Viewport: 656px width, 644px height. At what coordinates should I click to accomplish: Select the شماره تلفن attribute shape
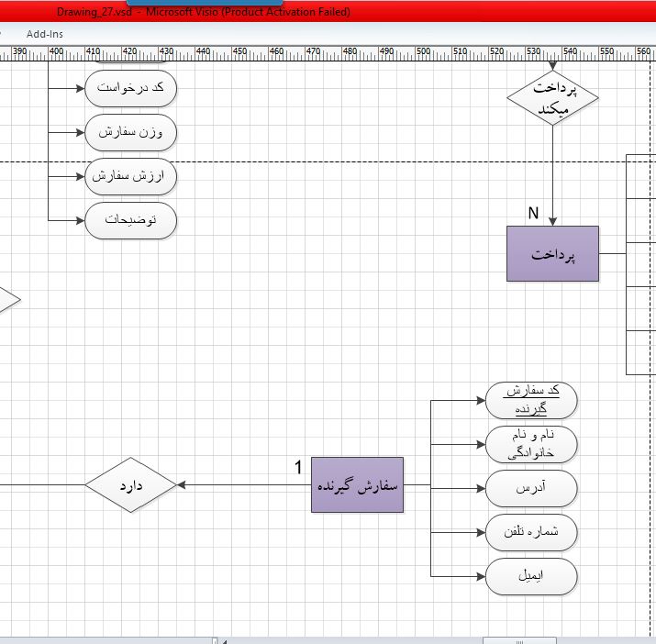[531, 532]
